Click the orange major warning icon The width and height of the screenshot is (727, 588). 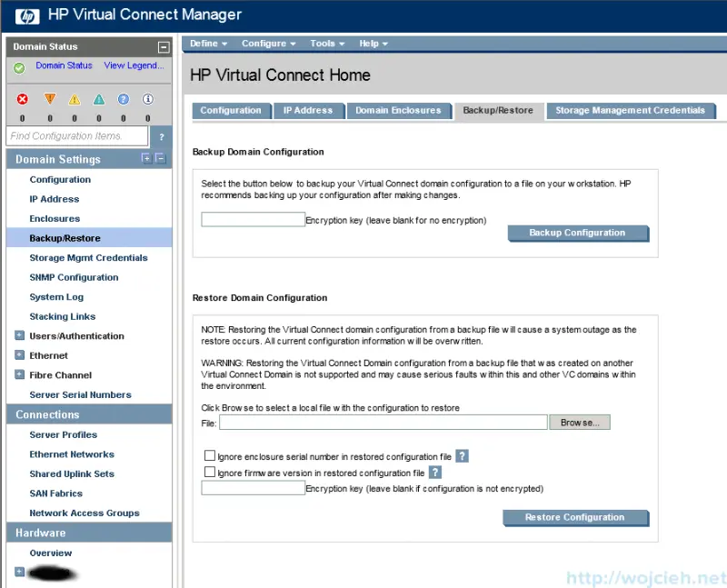[x=48, y=99]
